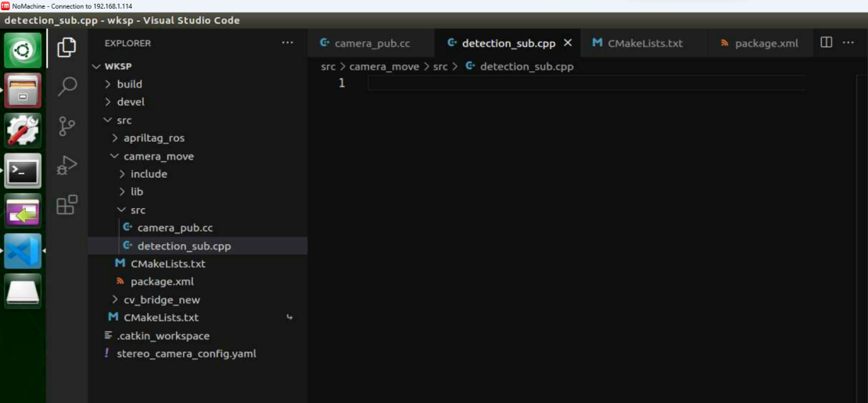
Task: Click the detection_sub.cpp breadcrumb segment
Action: point(526,67)
